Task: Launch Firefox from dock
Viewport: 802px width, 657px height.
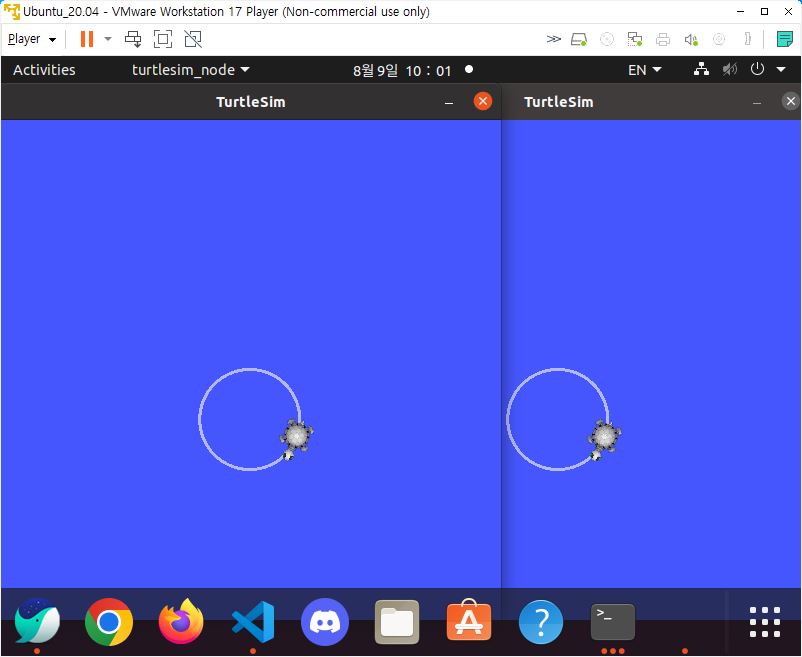Action: pos(181,621)
